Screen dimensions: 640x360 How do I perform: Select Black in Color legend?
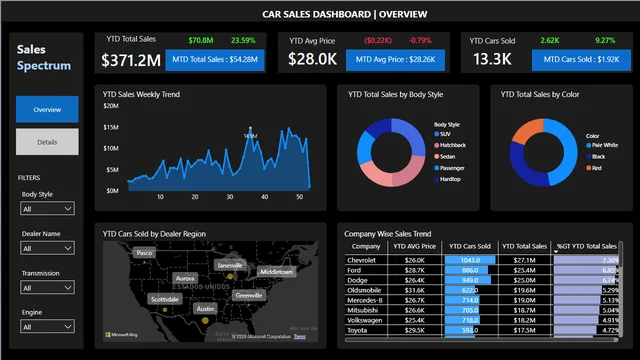click(596, 156)
